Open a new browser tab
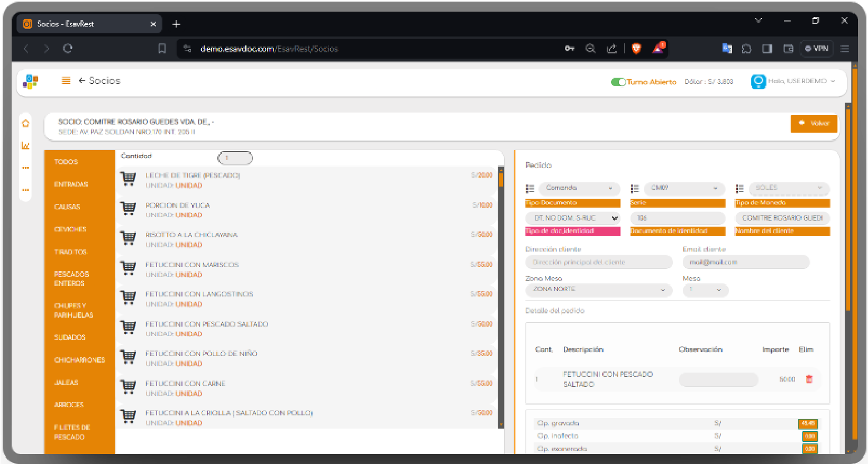 pos(177,24)
